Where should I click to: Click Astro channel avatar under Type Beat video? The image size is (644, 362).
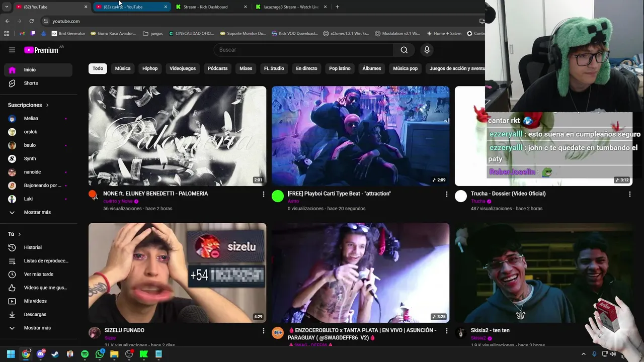[x=278, y=196]
